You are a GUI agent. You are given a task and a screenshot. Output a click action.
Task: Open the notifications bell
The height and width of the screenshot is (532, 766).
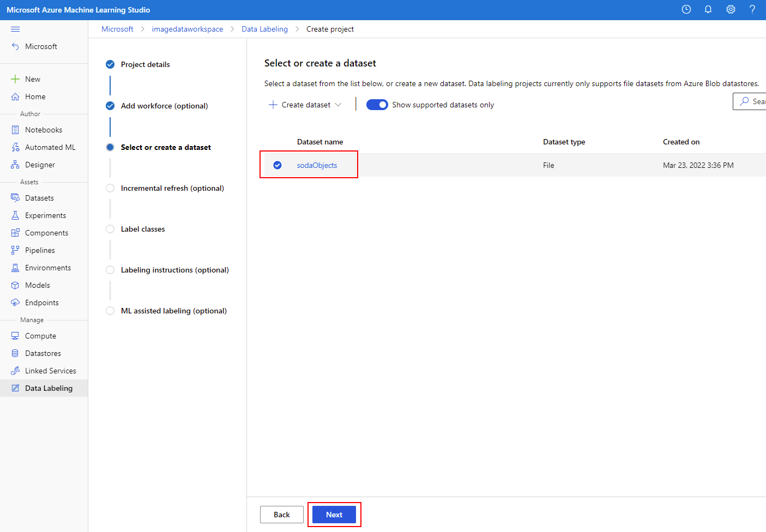pos(708,9)
